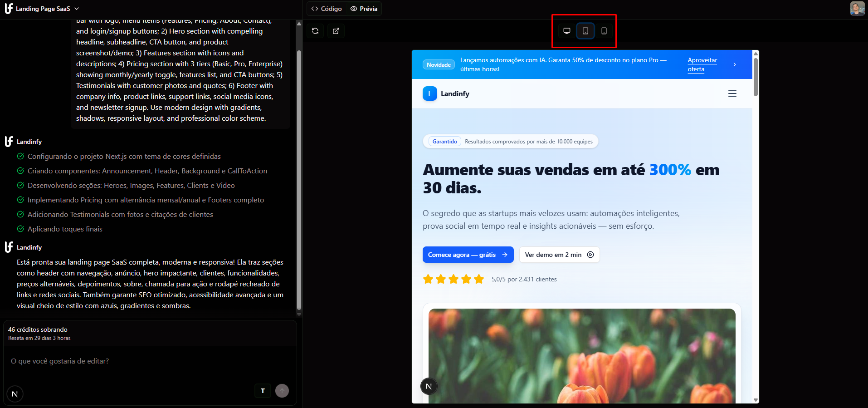
Task: Open preview in a new tab
Action: pos(336,31)
